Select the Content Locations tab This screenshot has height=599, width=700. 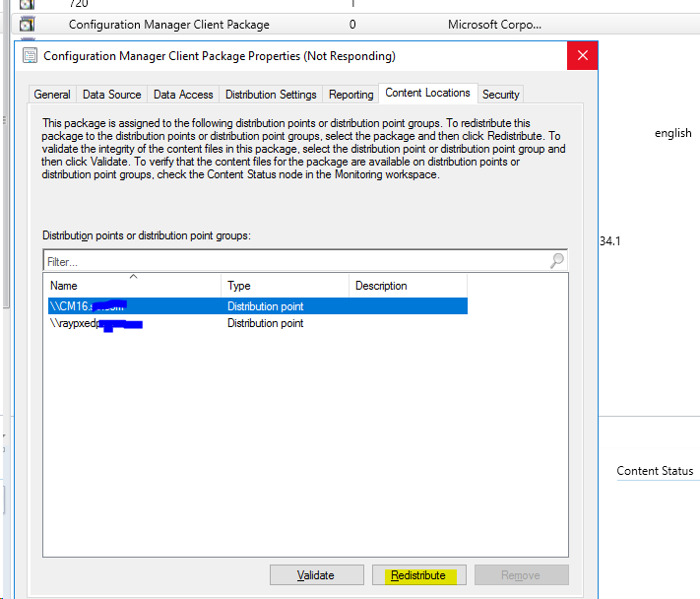(x=427, y=93)
